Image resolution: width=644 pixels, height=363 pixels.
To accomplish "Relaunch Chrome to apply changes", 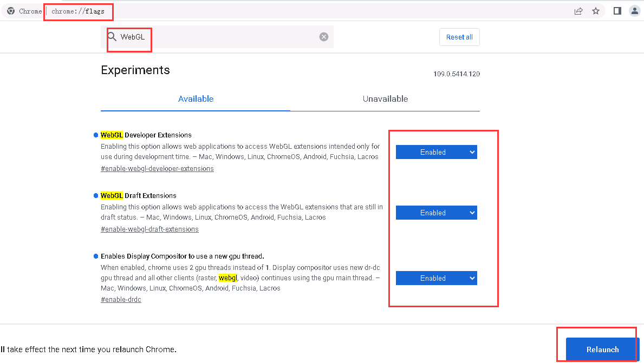I will pos(602,349).
